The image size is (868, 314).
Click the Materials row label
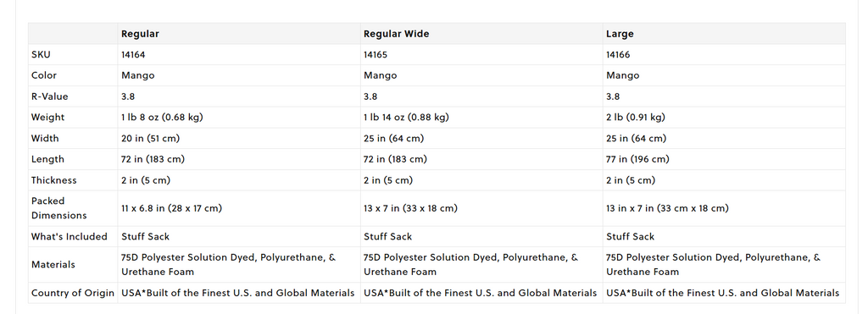click(53, 265)
